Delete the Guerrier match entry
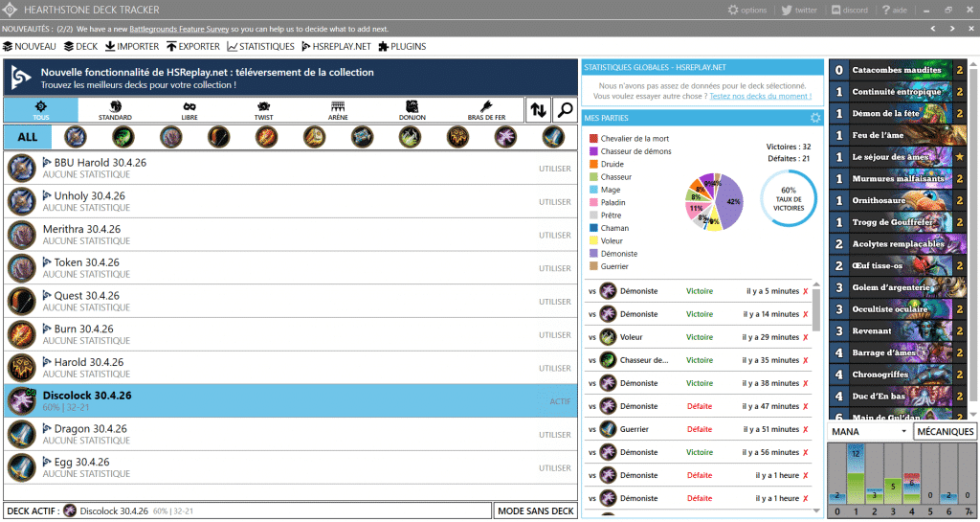 [806, 429]
